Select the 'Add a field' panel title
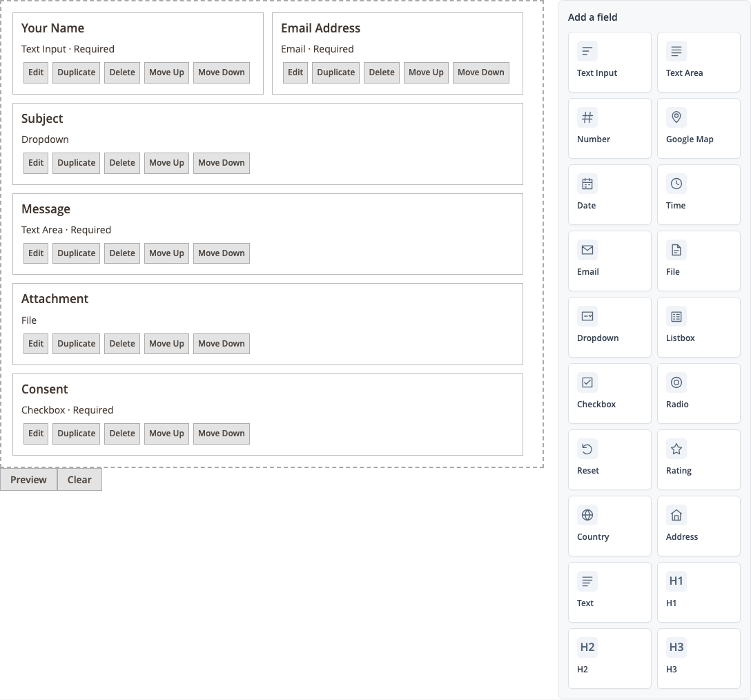The width and height of the screenshot is (751, 700). [x=592, y=17]
